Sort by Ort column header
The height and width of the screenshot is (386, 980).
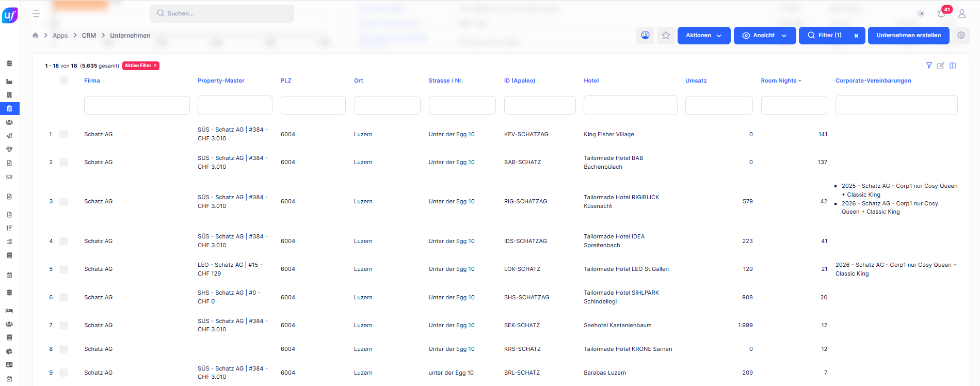pos(358,81)
